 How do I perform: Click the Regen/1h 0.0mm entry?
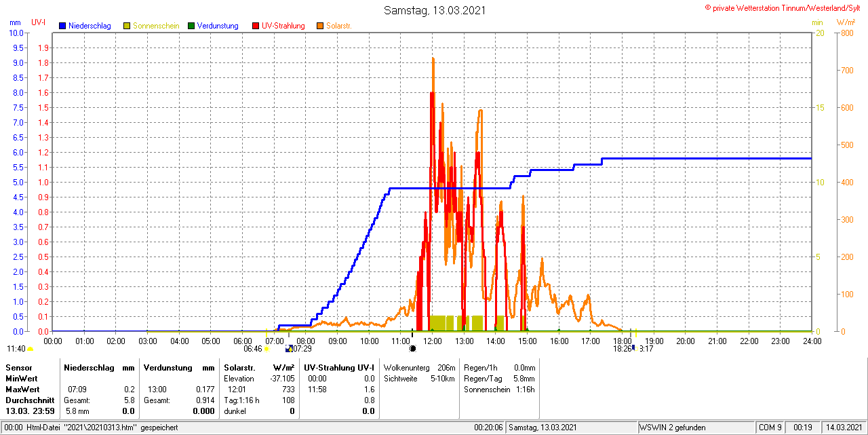tap(500, 367)
